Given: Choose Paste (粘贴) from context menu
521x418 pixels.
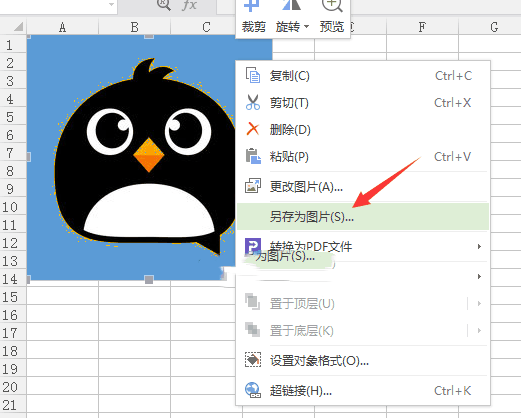Looking at the screenshot, I should [363, 157].
